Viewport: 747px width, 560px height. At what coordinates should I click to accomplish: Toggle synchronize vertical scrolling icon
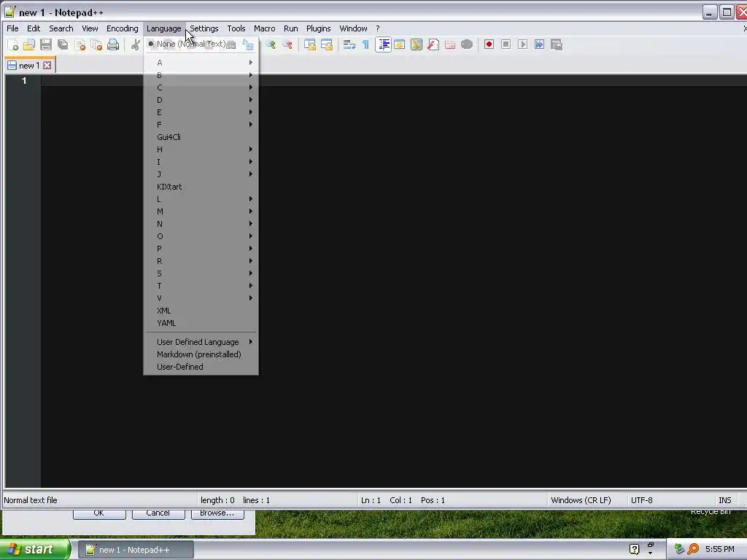pyautogui.click(x=310, y=44)
